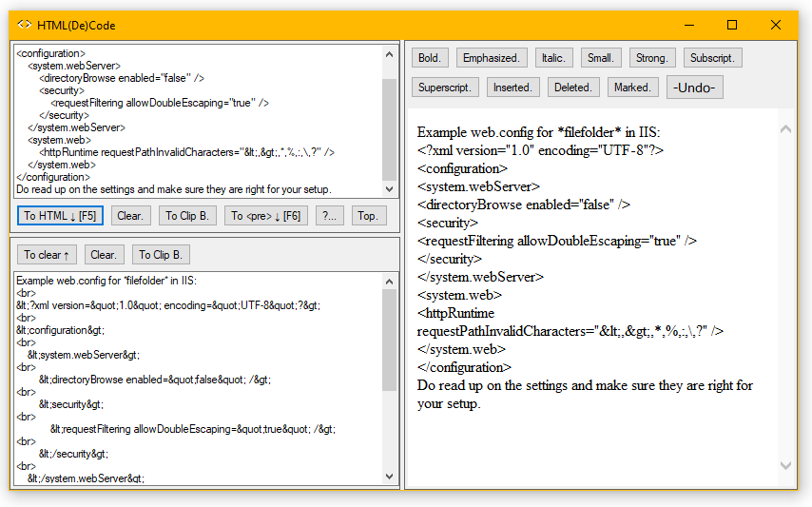The height and width of the screenshot is (507, 812).
Task: Open help with the ?... button
Action: click(329, 215)
